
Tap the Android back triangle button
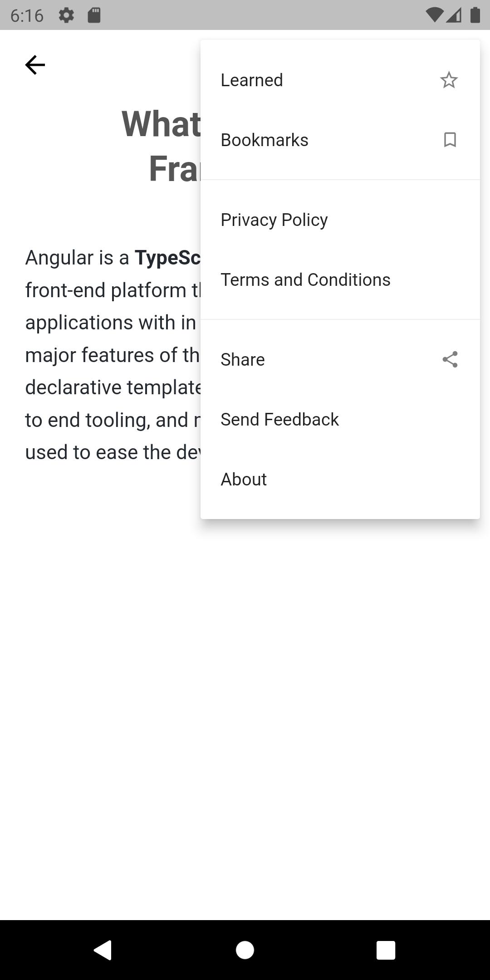[103, 950]
